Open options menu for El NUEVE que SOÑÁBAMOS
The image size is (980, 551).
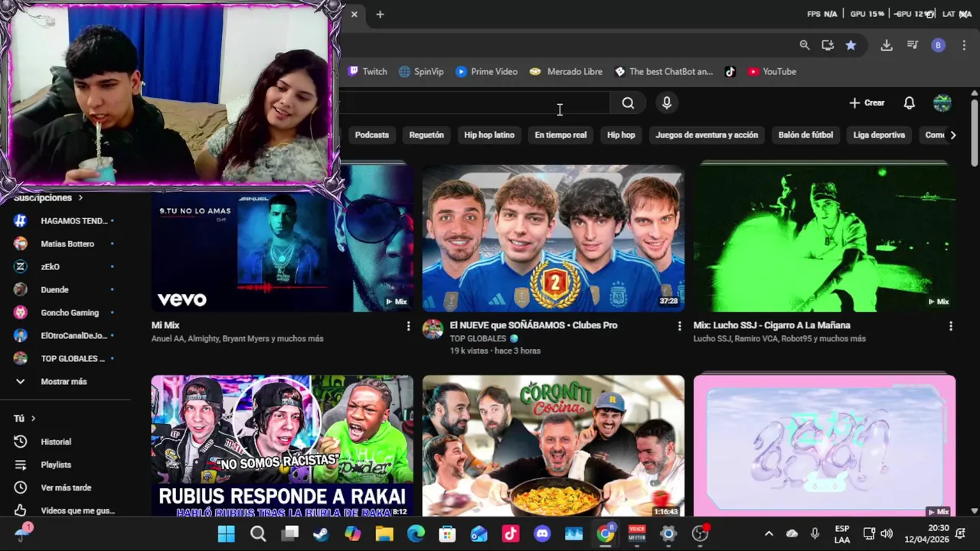679,326
